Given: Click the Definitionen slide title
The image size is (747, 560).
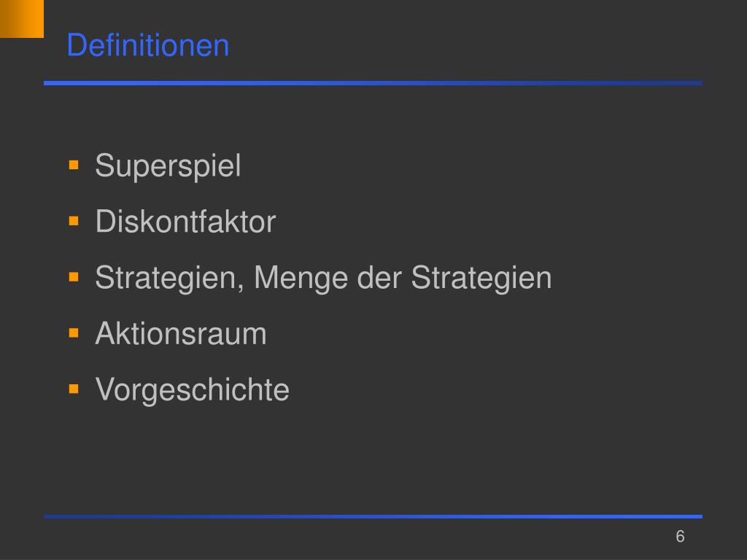Looking at the screenshot, I should [147, 45].
